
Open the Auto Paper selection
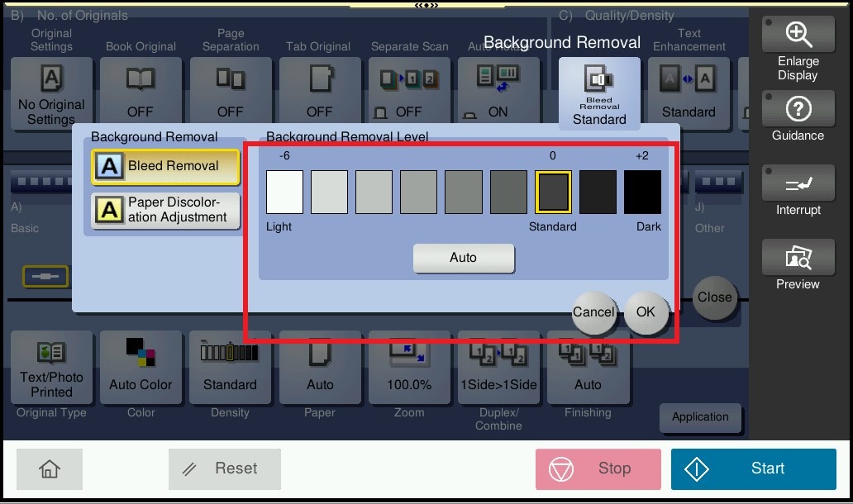tap(320, 367)
